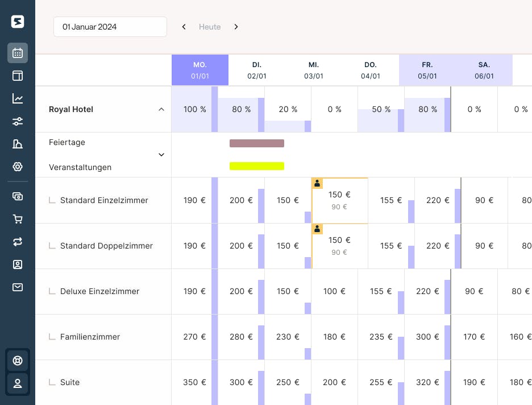Viewport: 532px width, 405px height.
Task: Click person icon in Standard Einzelzimmer Thursday cell
Action: coord(317,183)
